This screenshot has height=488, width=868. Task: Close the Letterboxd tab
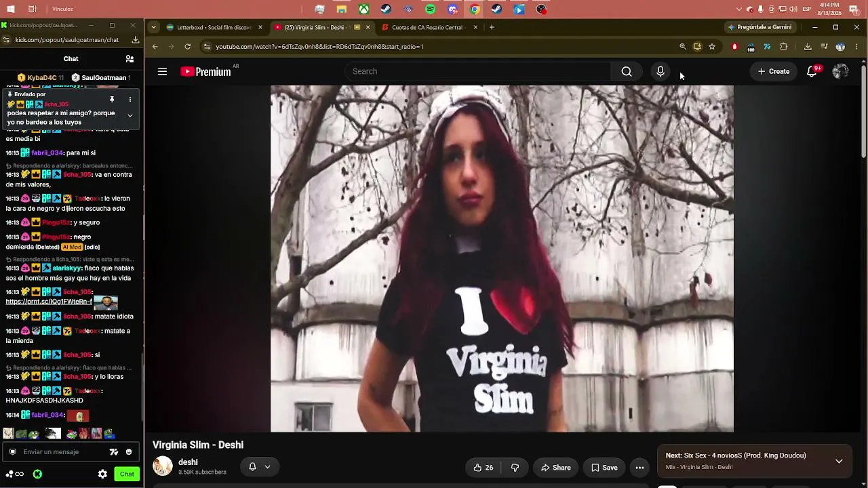point(260,27)
